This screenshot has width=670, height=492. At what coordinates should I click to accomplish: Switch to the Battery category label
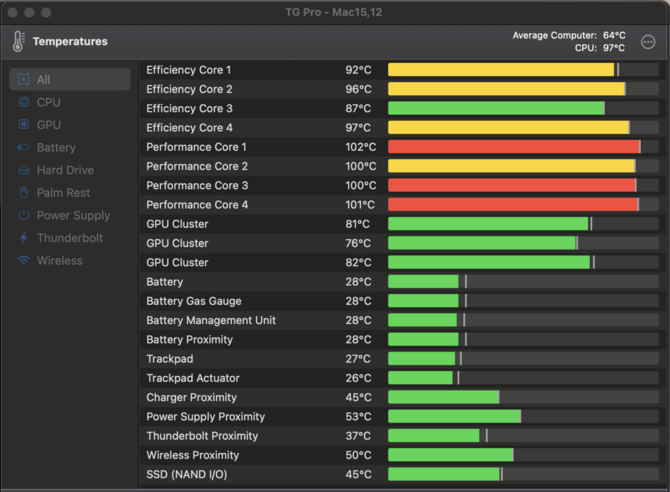coord(56,147)
